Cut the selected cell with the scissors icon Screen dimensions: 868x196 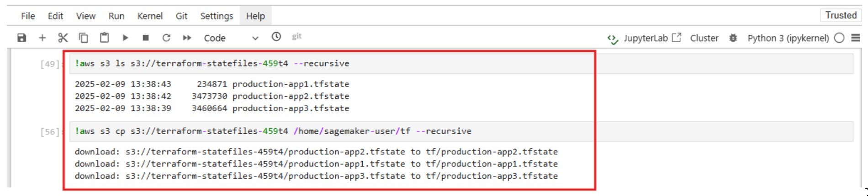point(63,38)
